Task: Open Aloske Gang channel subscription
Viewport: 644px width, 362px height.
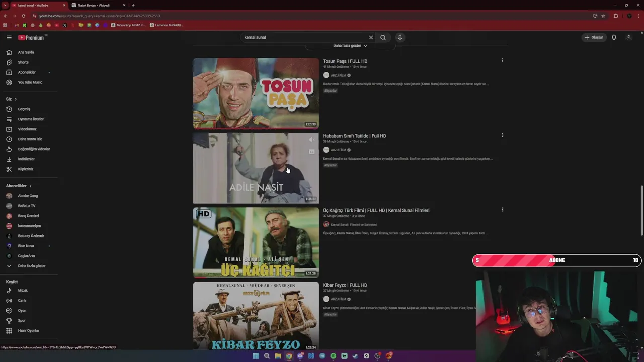Action: (x=29, y=196)
